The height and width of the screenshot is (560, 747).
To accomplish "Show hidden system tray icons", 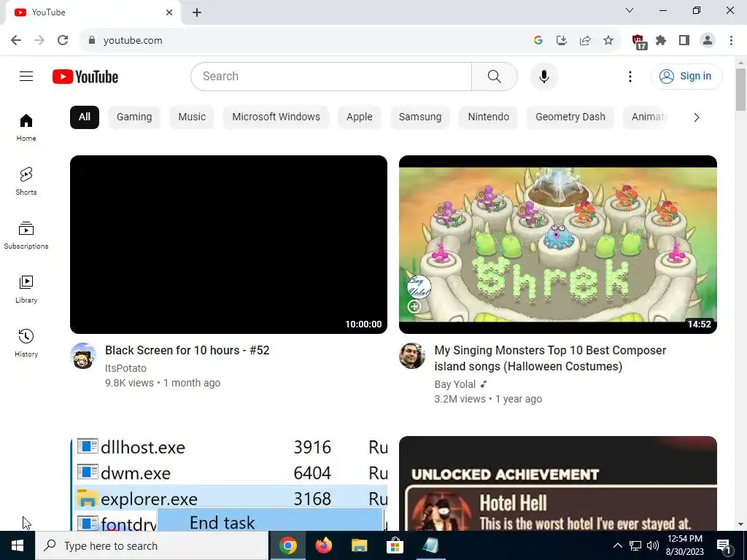I will point(617,545).
